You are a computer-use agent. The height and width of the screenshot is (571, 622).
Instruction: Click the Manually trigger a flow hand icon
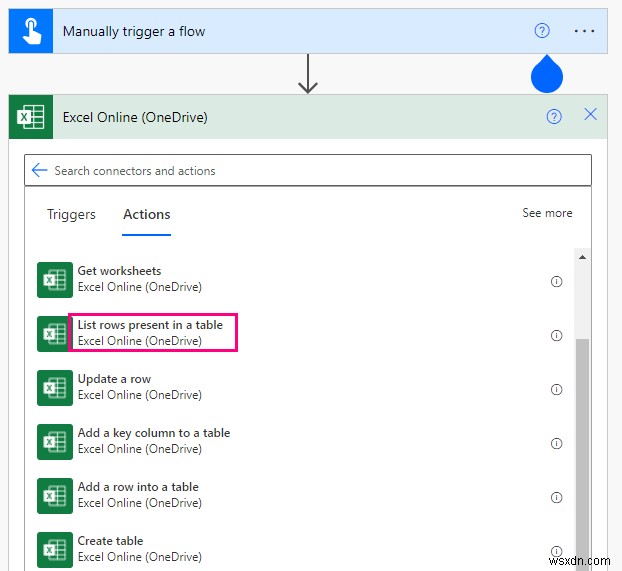point(31,31)
